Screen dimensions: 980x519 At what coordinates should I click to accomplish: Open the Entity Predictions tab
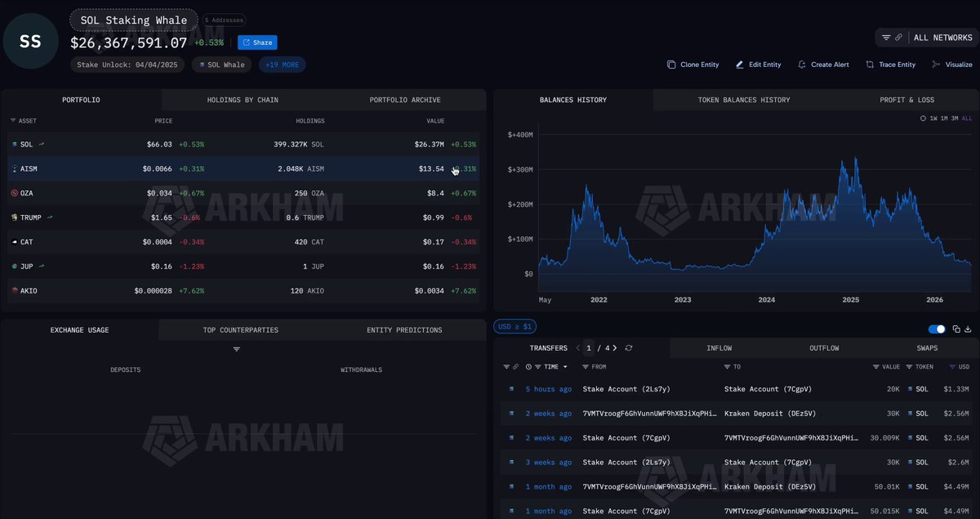(x=404, y=330)
